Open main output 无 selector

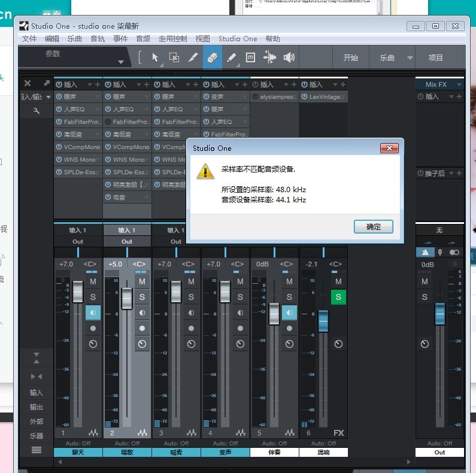[x=439, y=231]
